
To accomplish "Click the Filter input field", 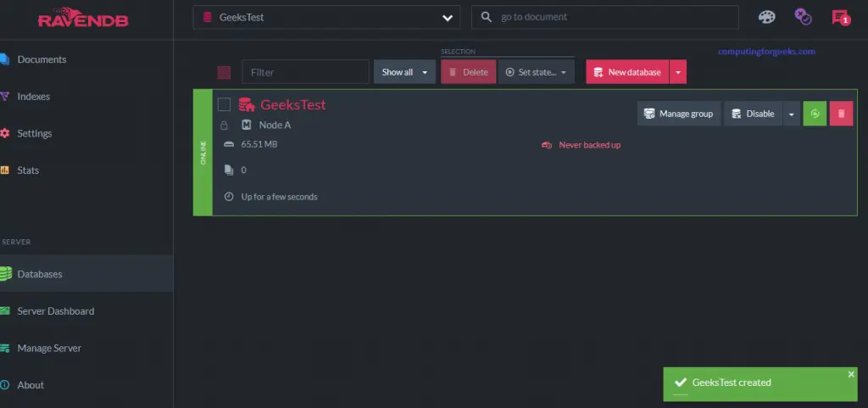I will click(305, 72).
